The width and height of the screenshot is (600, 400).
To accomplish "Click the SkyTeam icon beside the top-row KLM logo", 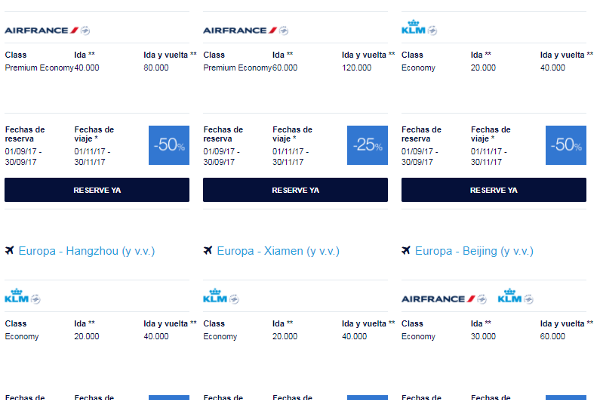I will coord(432,30).
